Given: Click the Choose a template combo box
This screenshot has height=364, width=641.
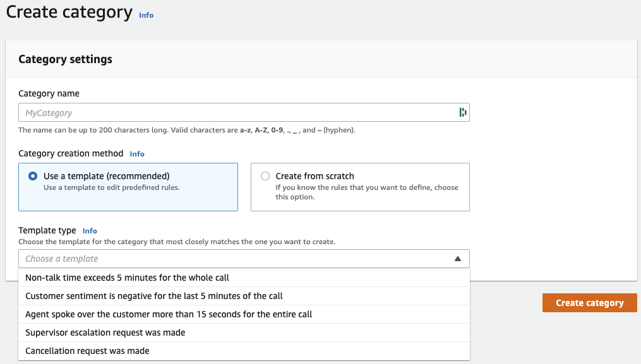Looking at the screenshot, I should tap(234, 259).
